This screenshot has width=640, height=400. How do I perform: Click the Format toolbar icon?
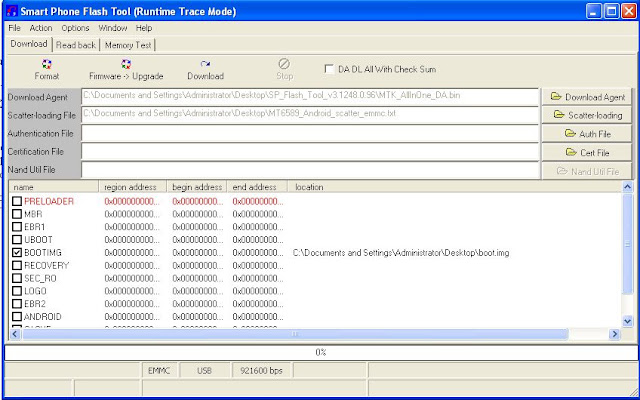pos(47,64)
